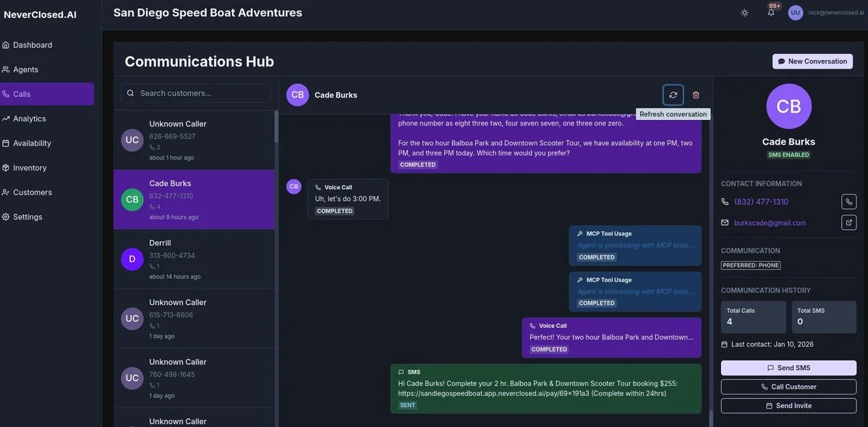Select Derrill conversation in list

point(194,259)
